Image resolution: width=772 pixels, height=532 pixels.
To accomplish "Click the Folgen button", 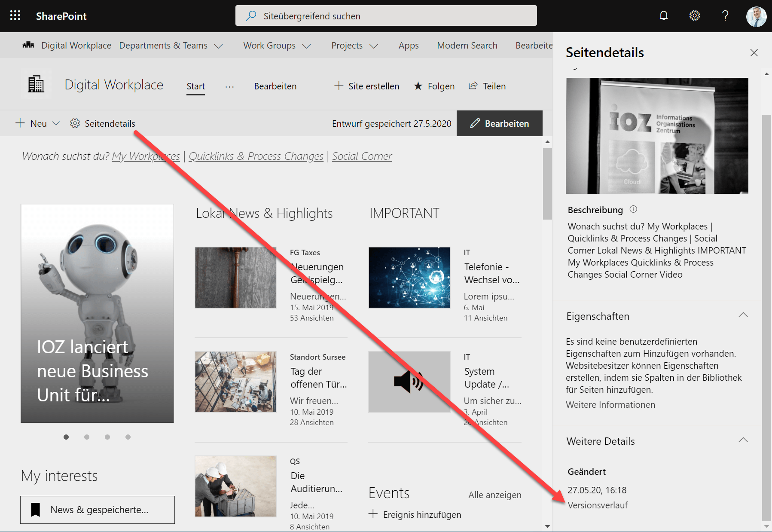I will point(434,86).
